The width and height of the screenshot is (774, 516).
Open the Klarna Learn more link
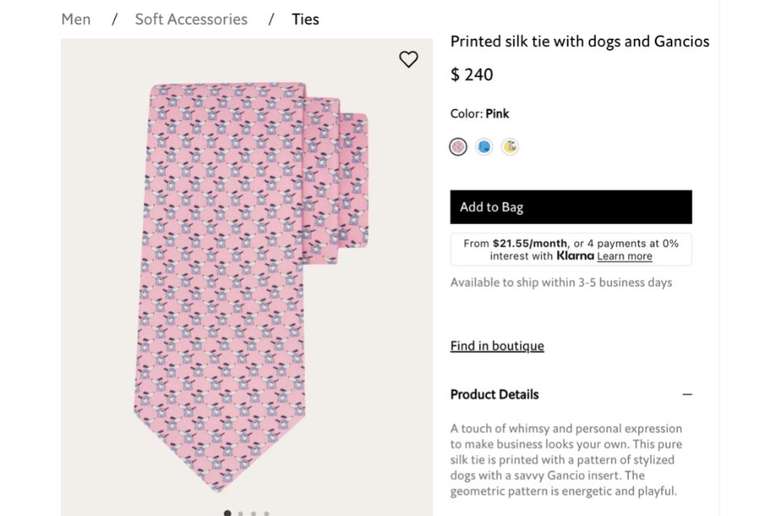[624, 257]
